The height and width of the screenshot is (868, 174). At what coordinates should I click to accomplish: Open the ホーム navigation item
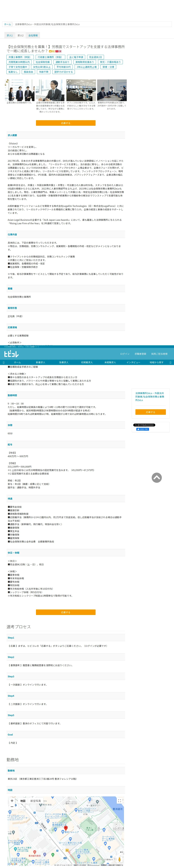point(17,362)
